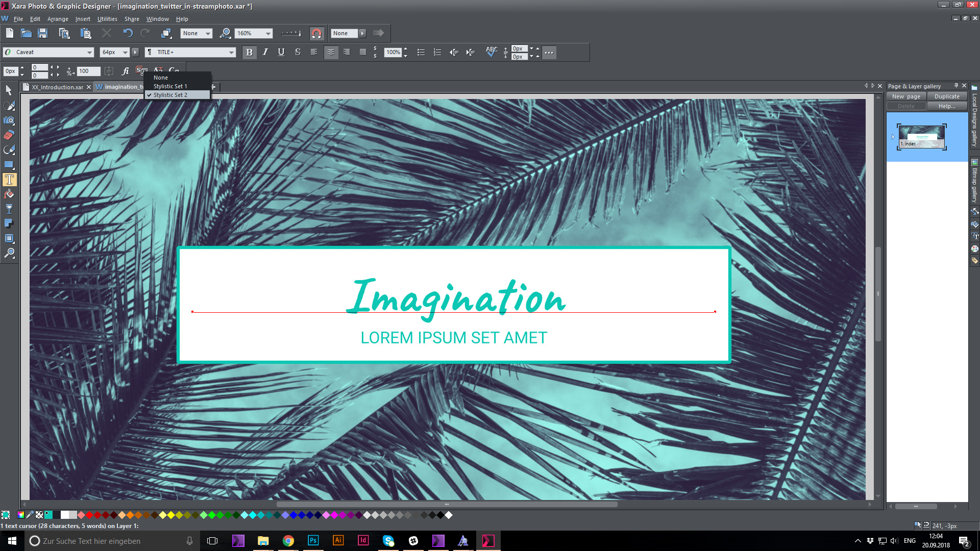
Task: Click New page in the gallery panel
Action: pyautogui.click(x=906, y=96)
